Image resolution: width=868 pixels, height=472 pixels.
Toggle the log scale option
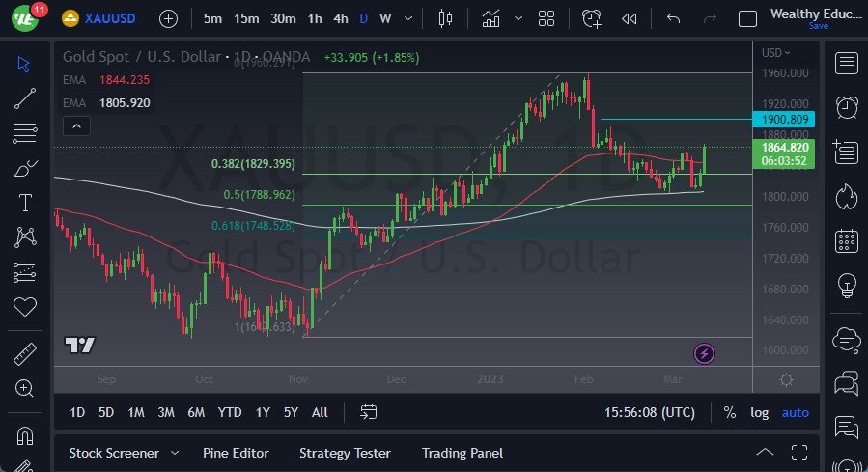point(760,412)
